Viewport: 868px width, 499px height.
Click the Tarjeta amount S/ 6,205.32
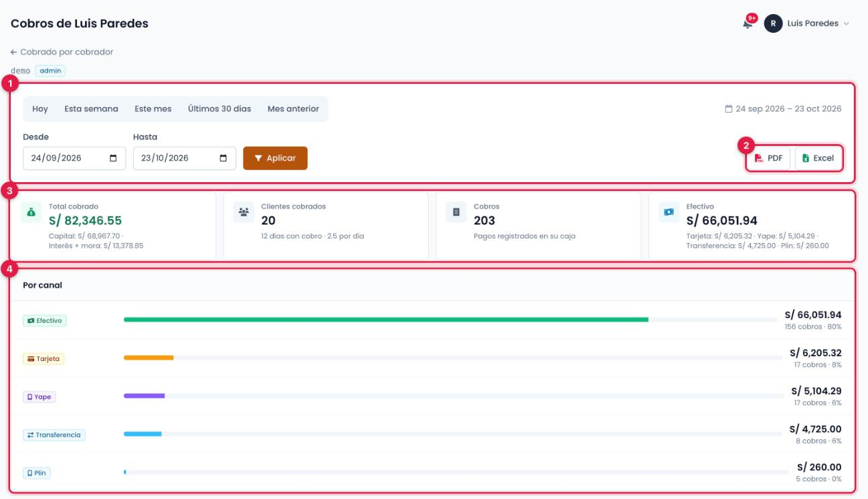(x=816, y=353)
